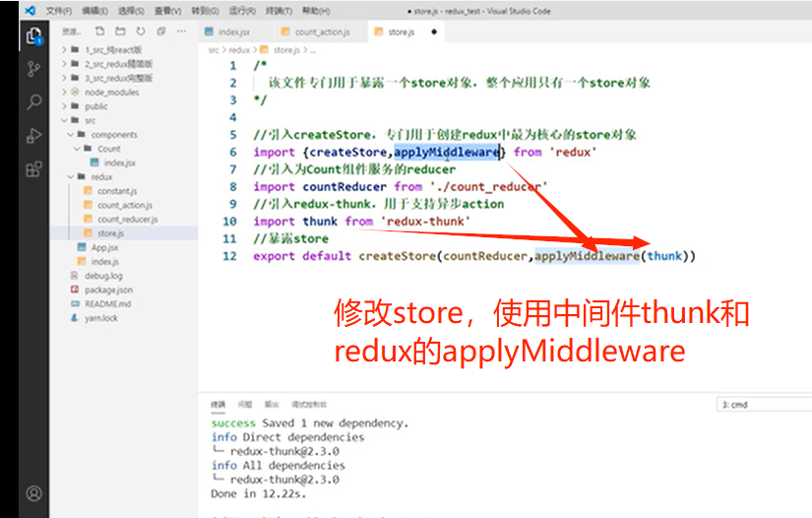This screenshot has width=812, height=518.
Task: Open package.json in the file tree
Action: (x=108, y=290)
